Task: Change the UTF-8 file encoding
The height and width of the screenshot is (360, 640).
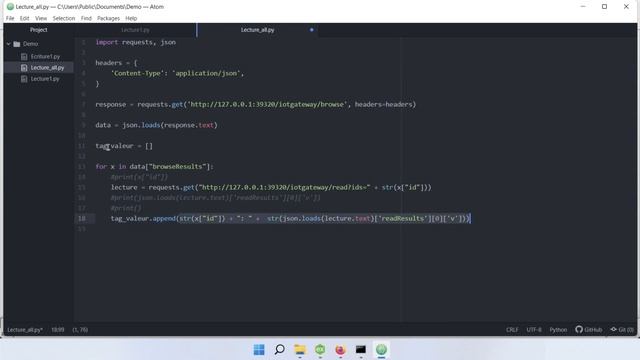Action: point(534,330)
